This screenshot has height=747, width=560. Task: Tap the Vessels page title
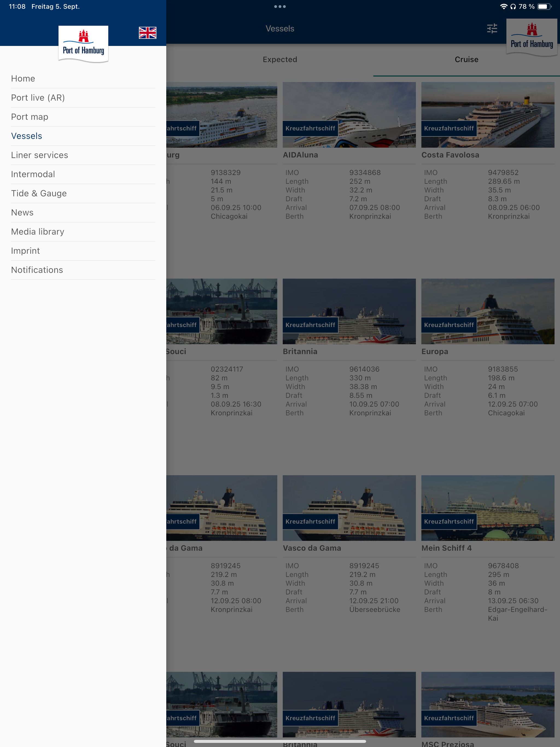pos(280,29)
